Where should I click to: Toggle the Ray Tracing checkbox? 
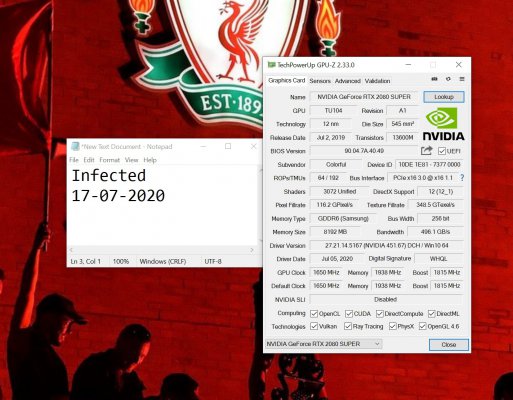coord(348,326)
